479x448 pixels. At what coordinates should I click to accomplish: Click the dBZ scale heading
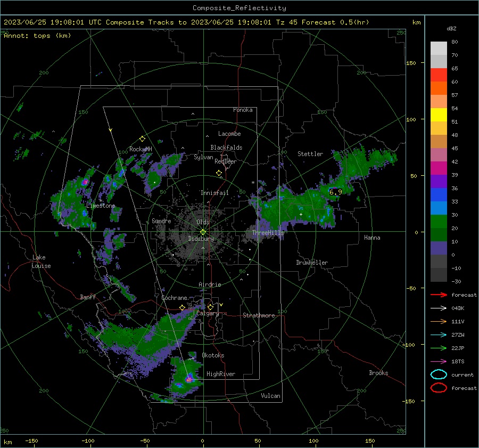[451, 29]
